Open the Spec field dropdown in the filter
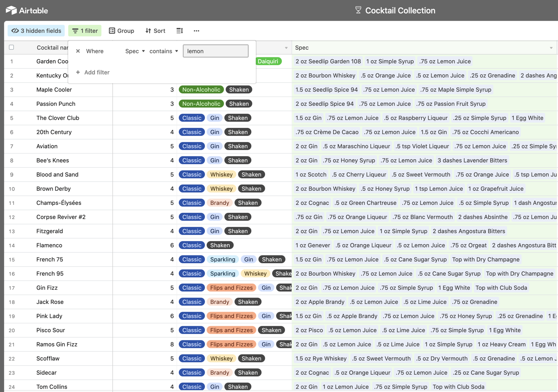 [135, 51]
